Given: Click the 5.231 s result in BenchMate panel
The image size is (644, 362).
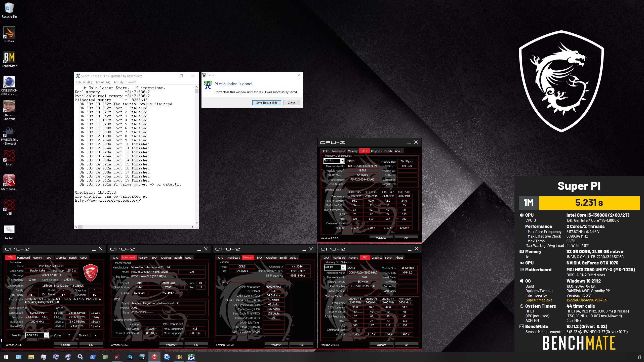Looking at the screenshot, I should (x=589, y=203).
